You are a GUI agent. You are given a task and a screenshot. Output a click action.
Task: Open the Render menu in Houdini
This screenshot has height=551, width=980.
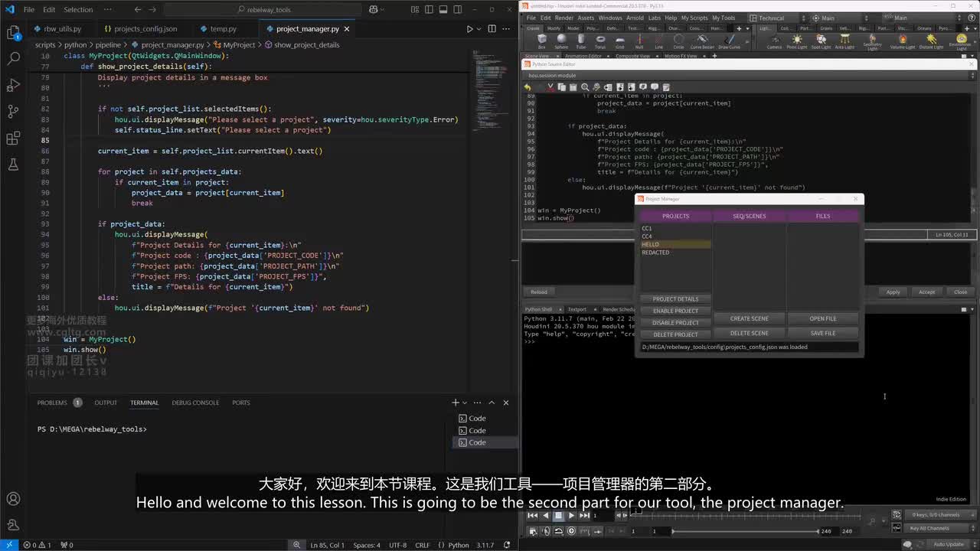(564, 18)
